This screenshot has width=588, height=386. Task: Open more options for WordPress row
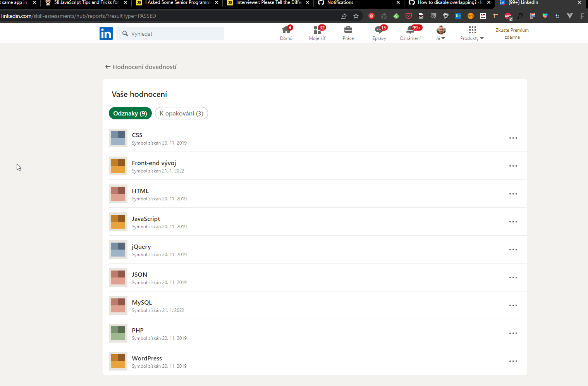513,361
